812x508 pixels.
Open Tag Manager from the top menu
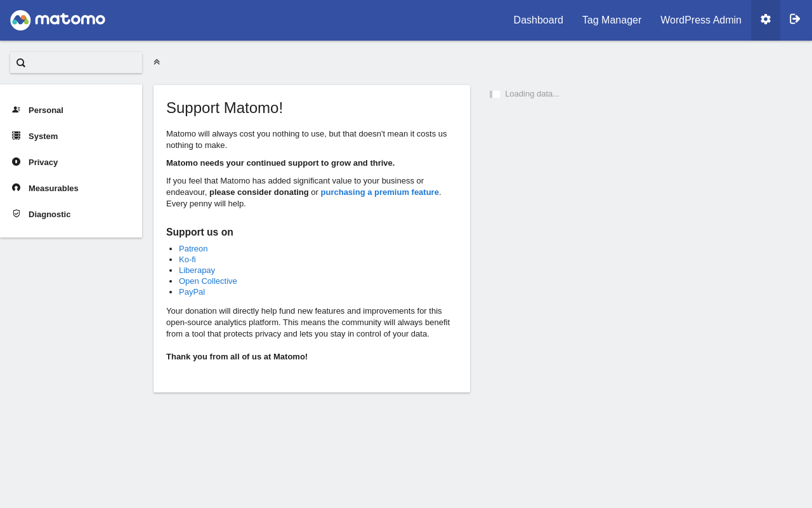(612, 20)
